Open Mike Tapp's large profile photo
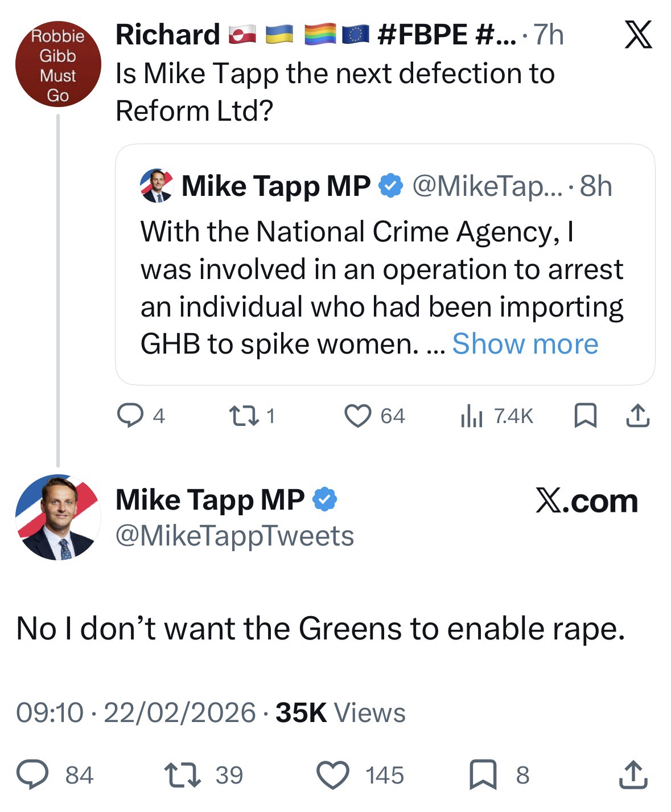 tap(57, 518)
